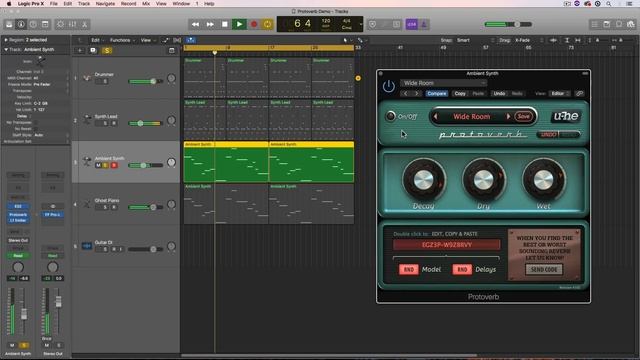This screenshot has width=640, height=360.
Task: Click the RND Delays button
Action: (462, 269)
